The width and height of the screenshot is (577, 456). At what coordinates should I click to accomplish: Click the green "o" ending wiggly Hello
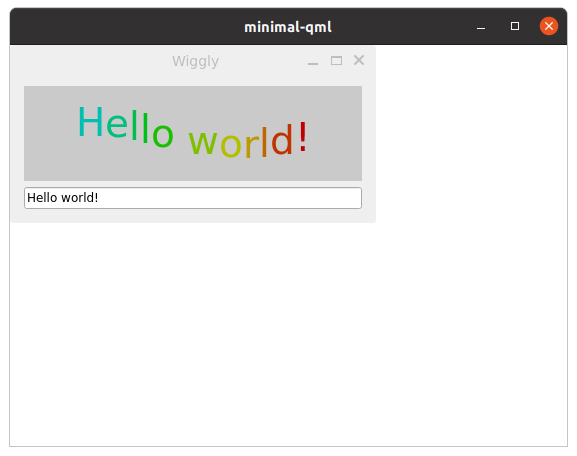(163, 135)
